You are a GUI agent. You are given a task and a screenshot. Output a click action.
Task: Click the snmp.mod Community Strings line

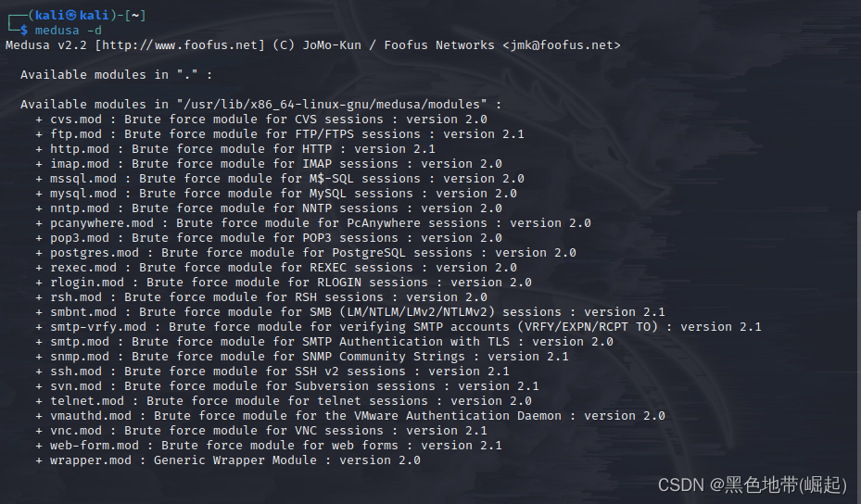tap(302, 357)
